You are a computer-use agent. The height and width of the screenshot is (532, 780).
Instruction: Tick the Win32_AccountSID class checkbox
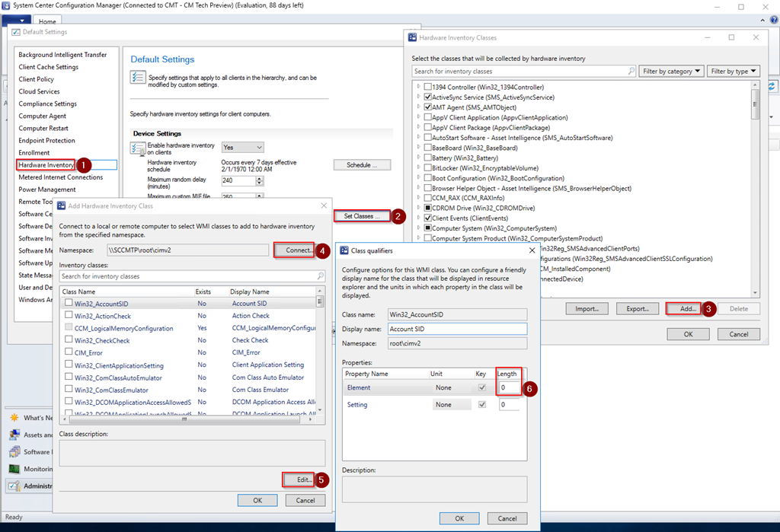tap(69, 304)
